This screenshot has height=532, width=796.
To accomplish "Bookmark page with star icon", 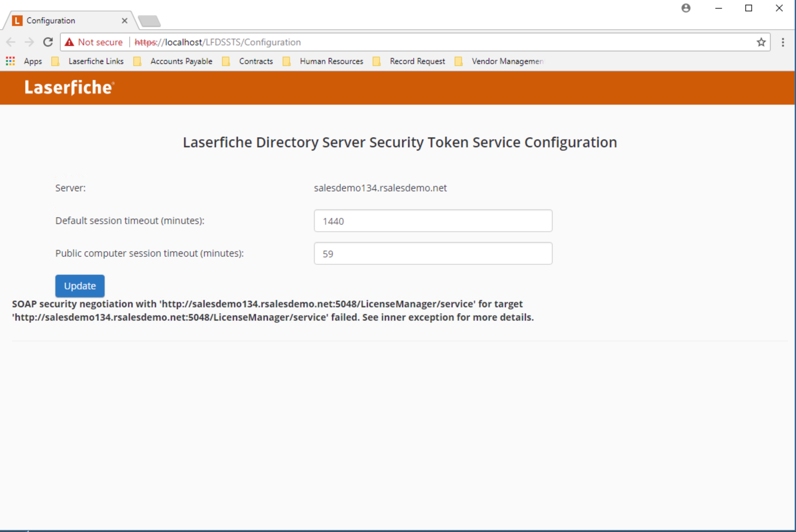I will pyautogui.click(x=761, y=42).
